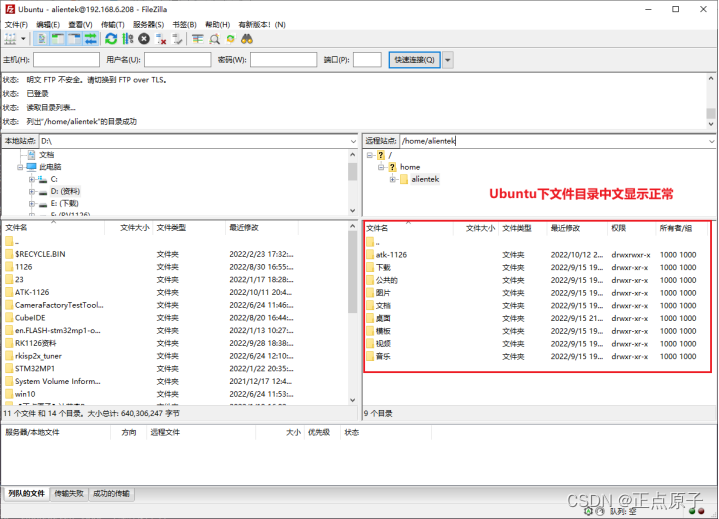Expand the C: drive node
Viewport: 719px width, 519px height.
[32, 179]
